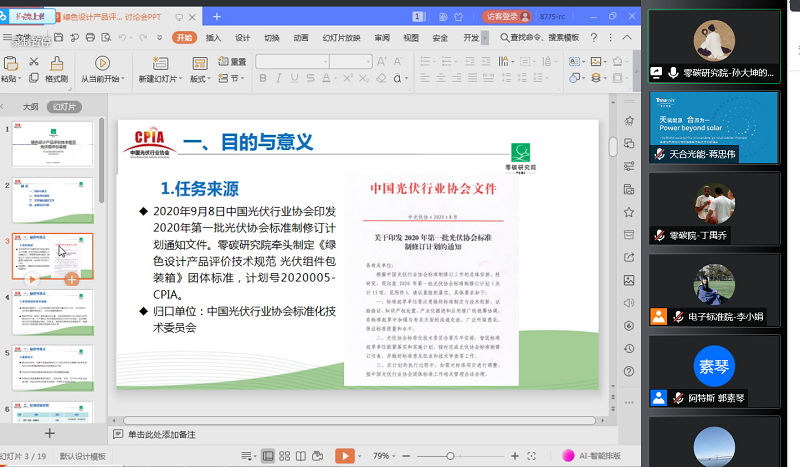Collapse the ribbon with chevron up

tap(627, 37)
